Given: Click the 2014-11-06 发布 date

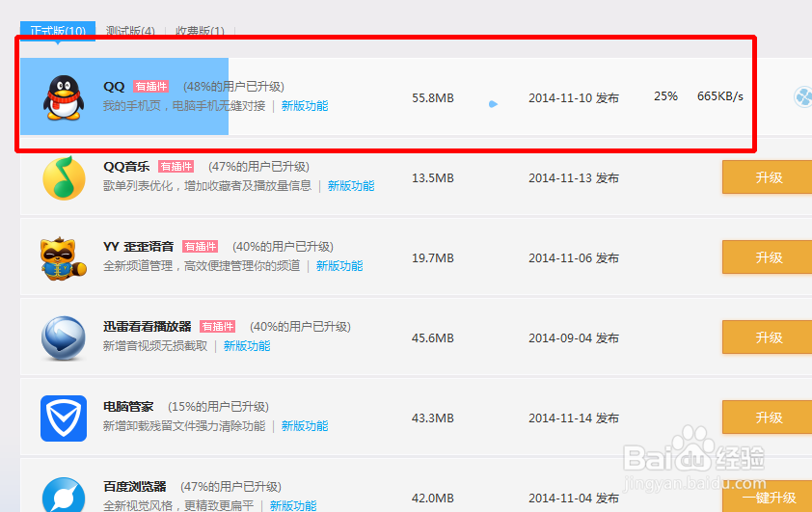Looking at the screenshot, I should [x=574, y=258].
